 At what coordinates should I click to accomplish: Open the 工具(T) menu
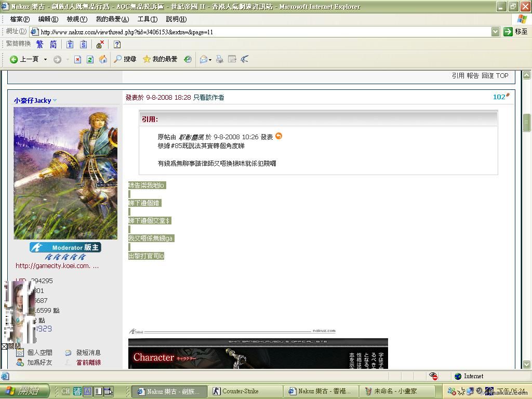point(148,19)
